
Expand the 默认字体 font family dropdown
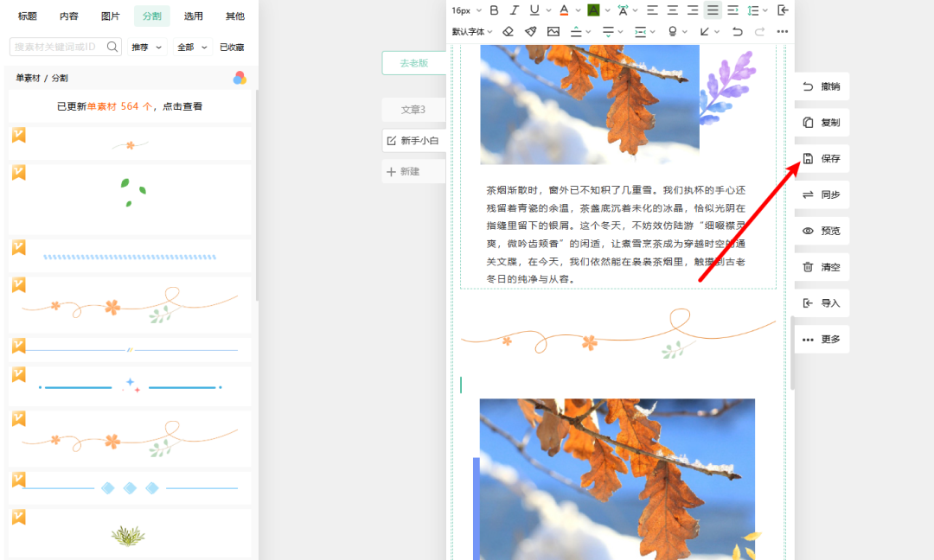tap(472, 32)
